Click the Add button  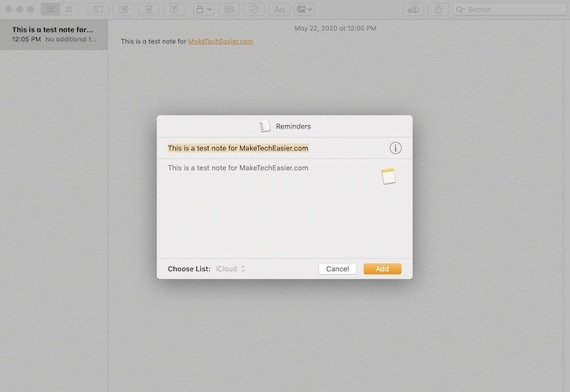click(383, 268)
